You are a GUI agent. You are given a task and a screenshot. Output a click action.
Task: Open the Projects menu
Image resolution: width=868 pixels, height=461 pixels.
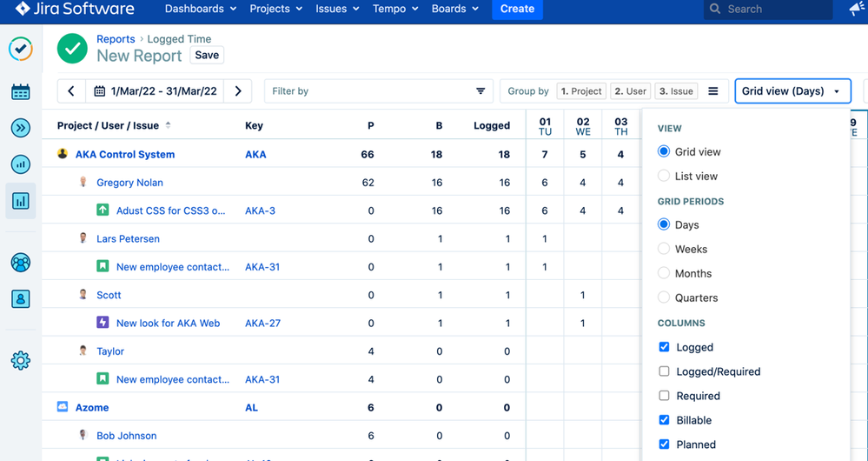tap(275, 9)
